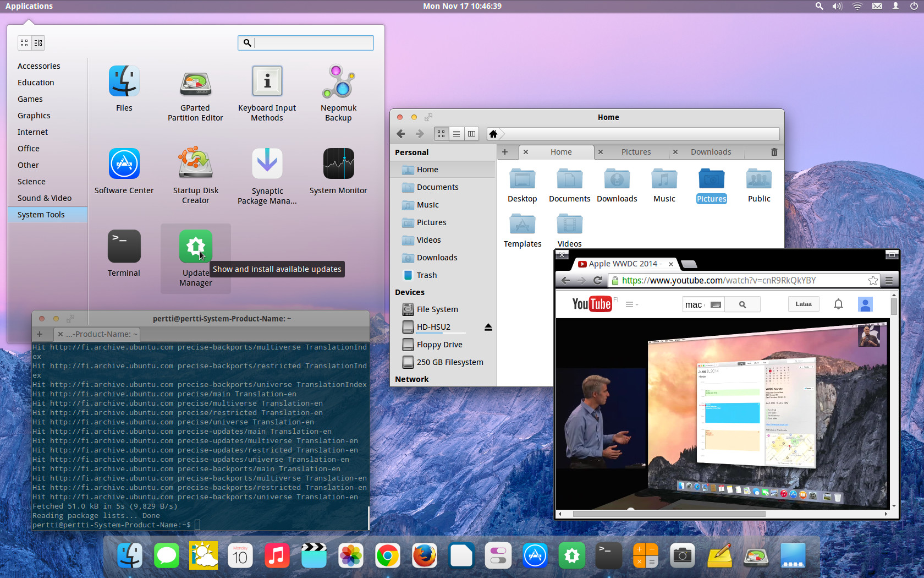
Task: Launch the System Monitor app
Action: pyautogui.click(x=338, y=164)
